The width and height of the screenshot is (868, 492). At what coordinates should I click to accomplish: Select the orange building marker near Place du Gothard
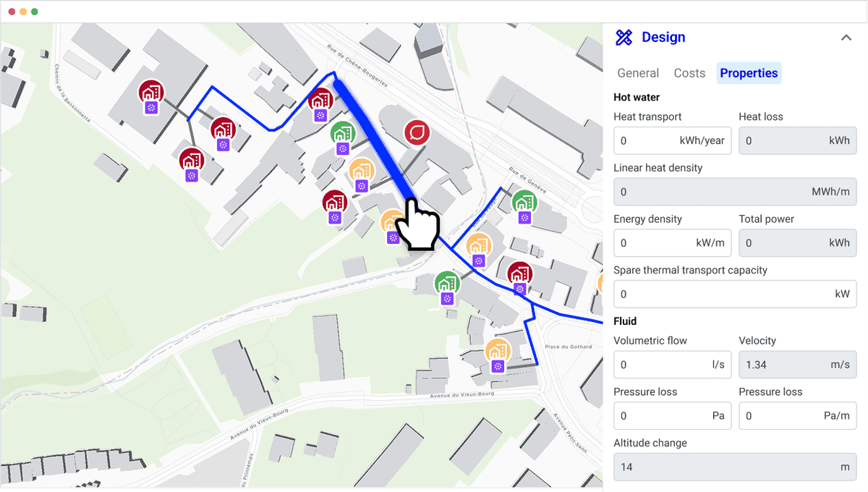pyautogui.click(x=498, y=351)
